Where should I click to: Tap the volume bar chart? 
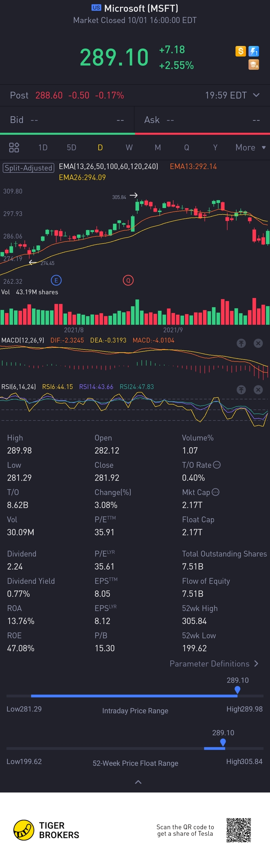coord(135,312)
